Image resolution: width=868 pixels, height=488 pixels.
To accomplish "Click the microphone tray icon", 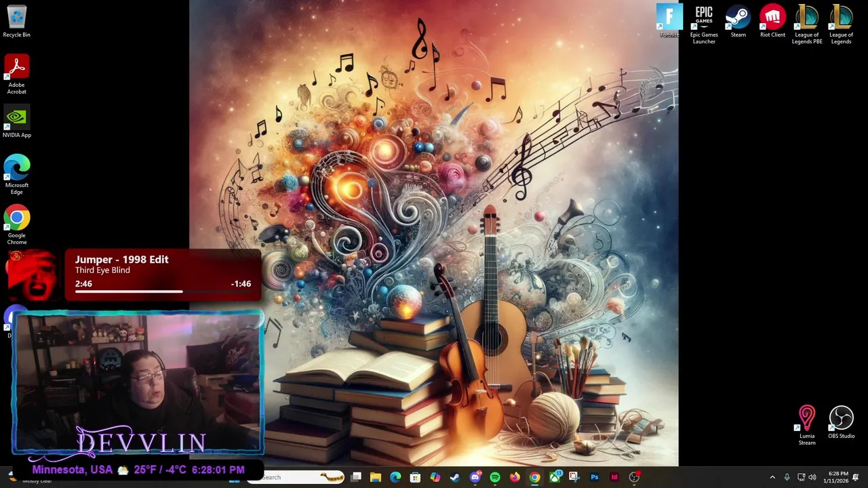I will pyautogui.click(x=787, y=477).
